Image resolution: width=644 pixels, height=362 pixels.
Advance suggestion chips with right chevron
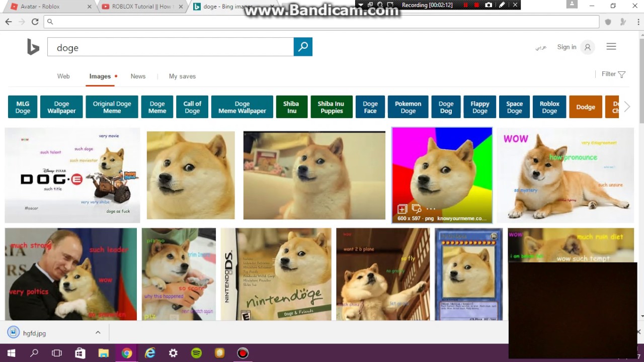pyautogui.click(x=627, y=107)
